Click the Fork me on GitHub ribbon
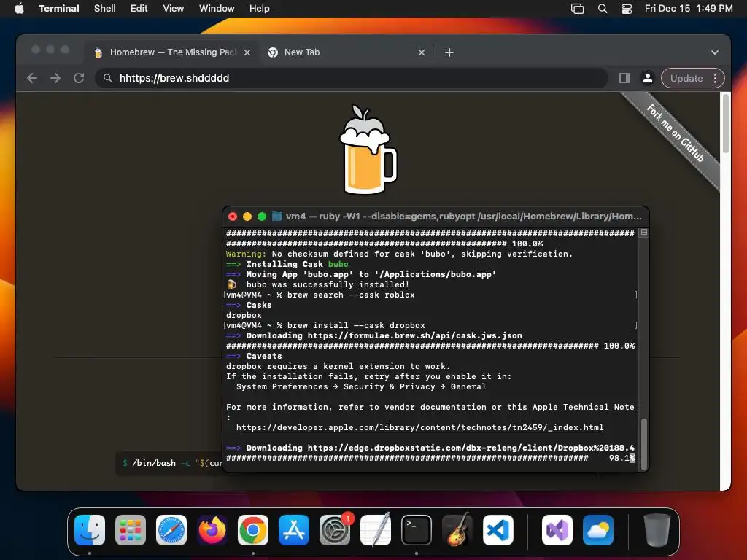 click(x=675, y=133)
